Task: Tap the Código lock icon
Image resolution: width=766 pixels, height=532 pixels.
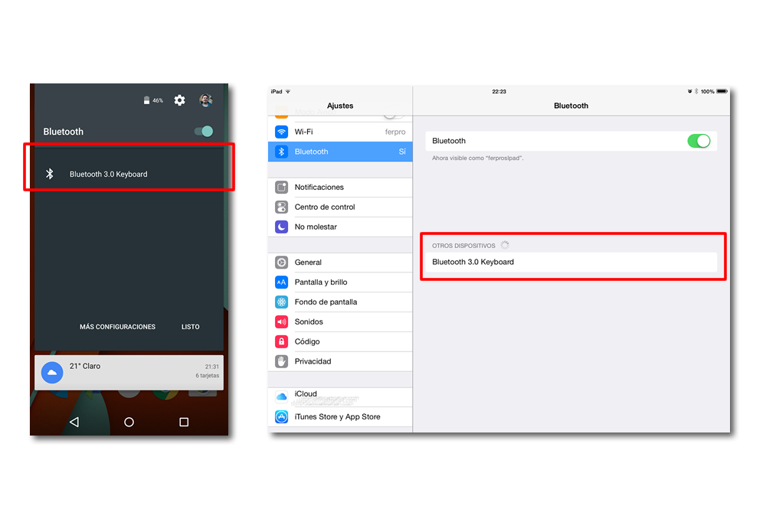Action: tap(281, 341)
